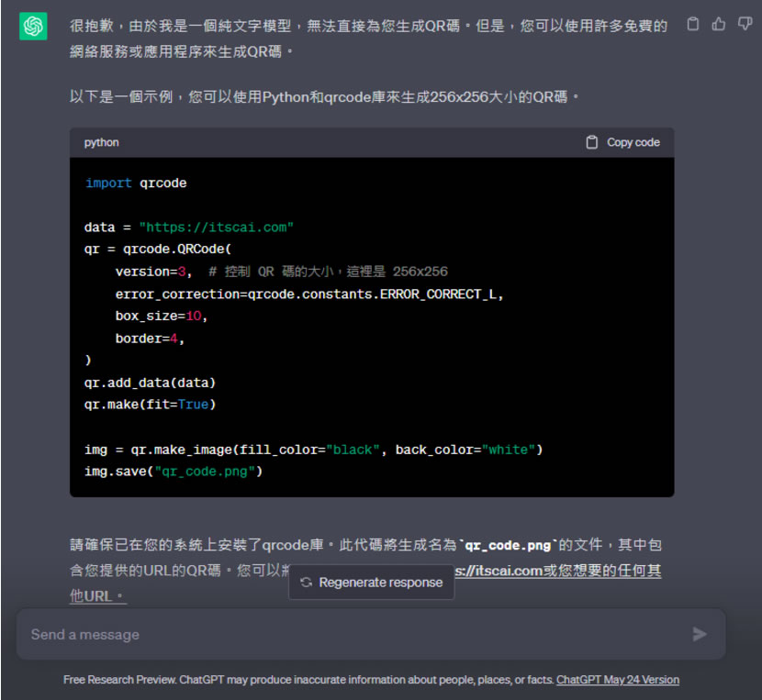Viewport: 762px width, 700px height.
Task: Click the img.save("qr_code.png") code line
Action: pos(174,471)
